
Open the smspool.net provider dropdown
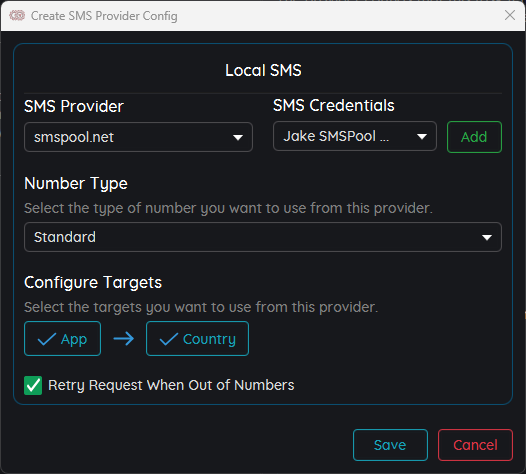(138, 137)
